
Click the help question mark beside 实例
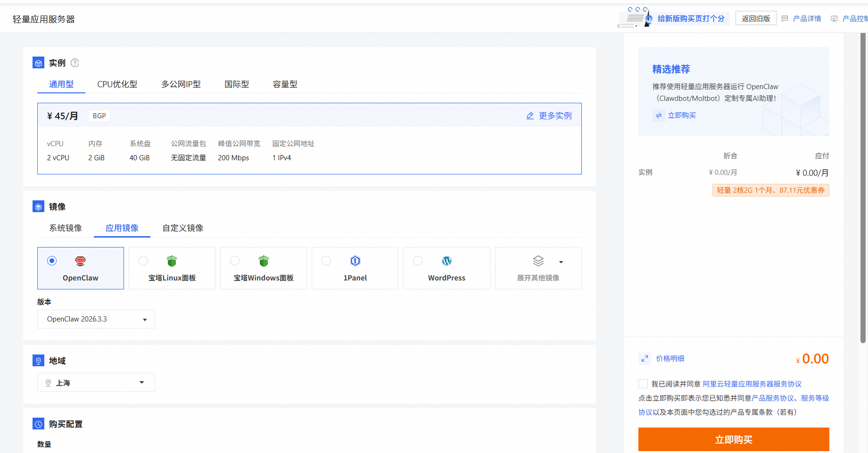click(x=74, y=63)
